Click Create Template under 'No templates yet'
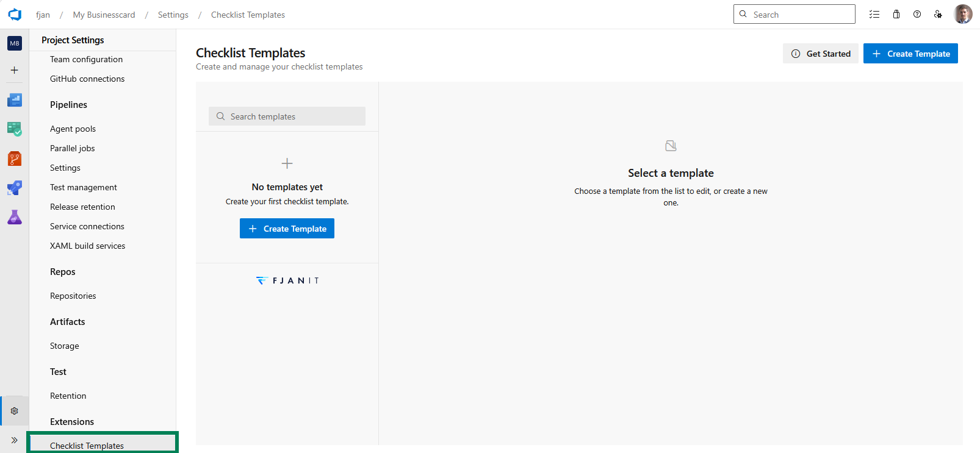Image resolution: width=980 pixels, height=453 pixels. pos(287,229)
